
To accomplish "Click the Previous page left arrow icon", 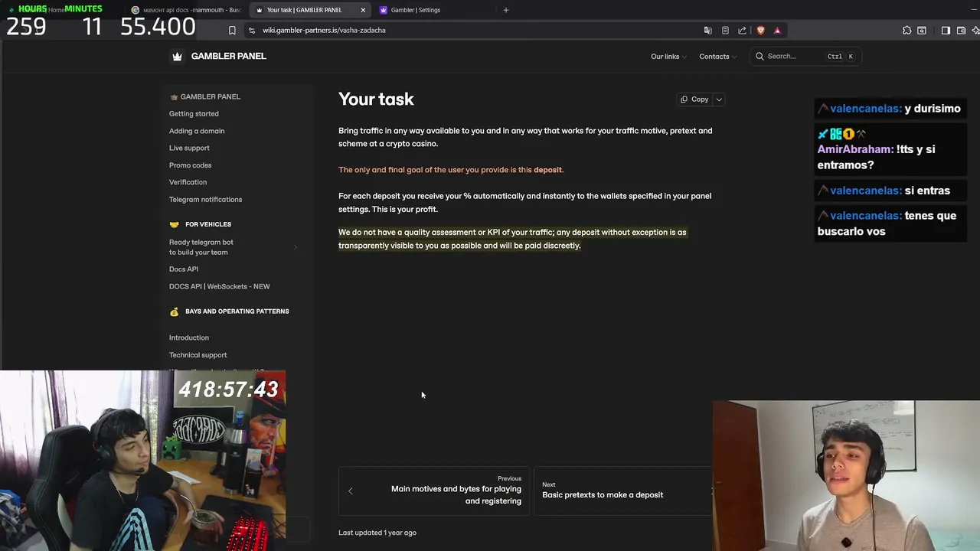I will coord(351,491).
